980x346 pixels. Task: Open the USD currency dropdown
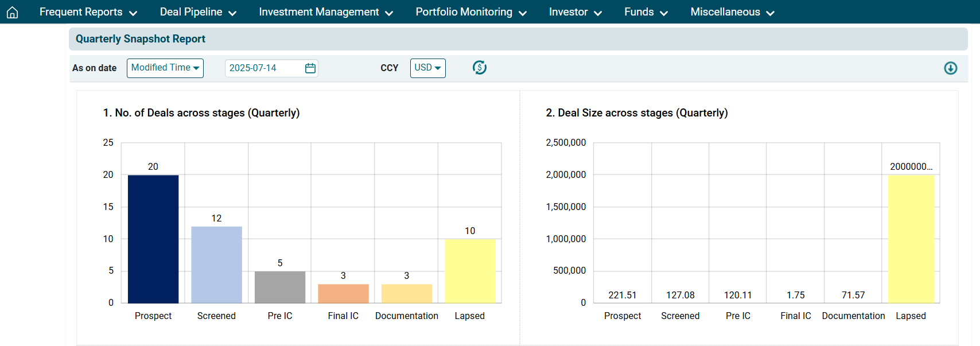(x=427, y=68)
